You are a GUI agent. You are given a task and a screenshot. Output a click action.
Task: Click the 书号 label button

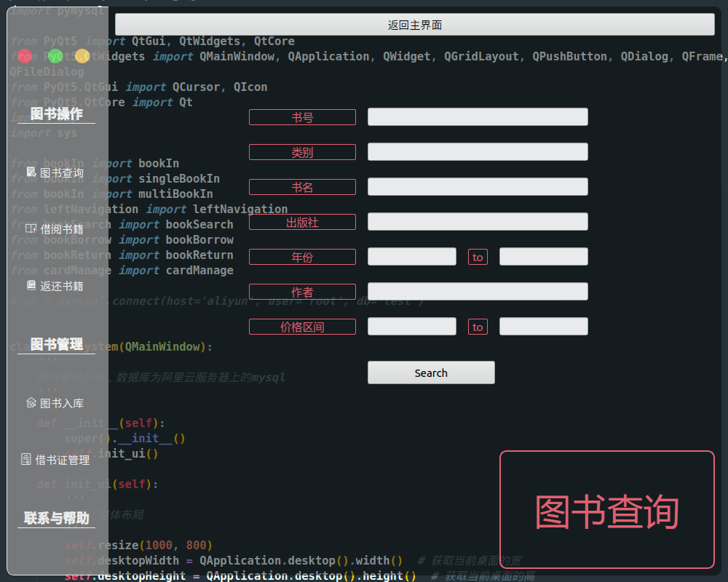[302, 116]
